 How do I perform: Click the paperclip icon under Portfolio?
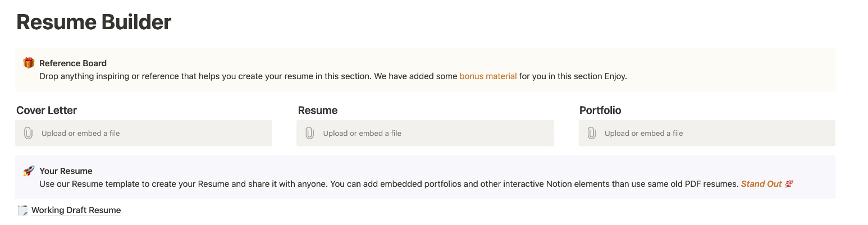pos(591,133)
